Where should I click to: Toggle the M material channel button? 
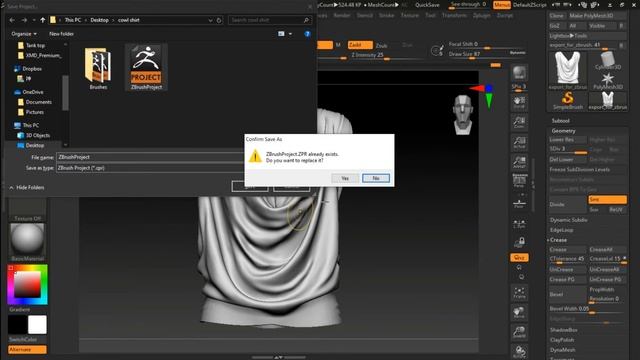338,45
